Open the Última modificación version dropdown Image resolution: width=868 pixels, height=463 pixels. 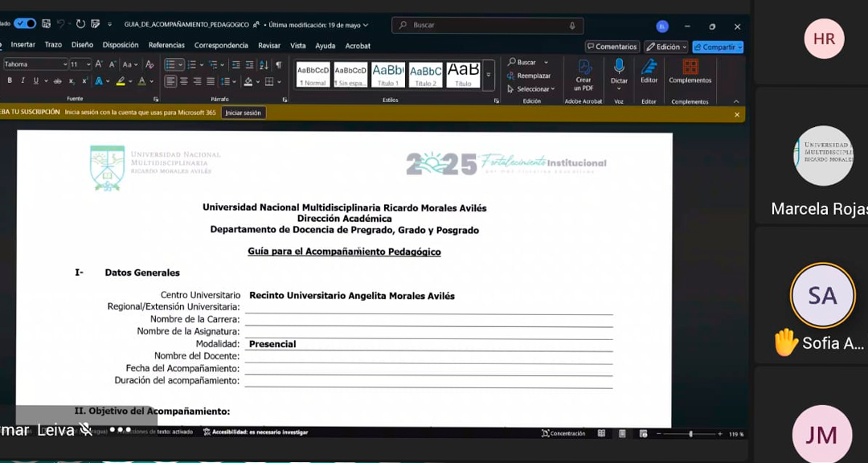pyautogui.click(x=318, y=25)
